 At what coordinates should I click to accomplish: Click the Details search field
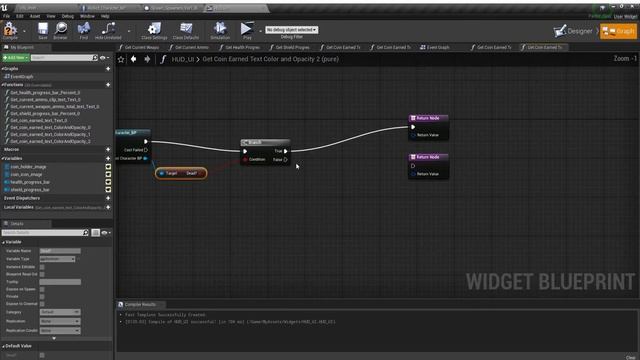point(45,233)
